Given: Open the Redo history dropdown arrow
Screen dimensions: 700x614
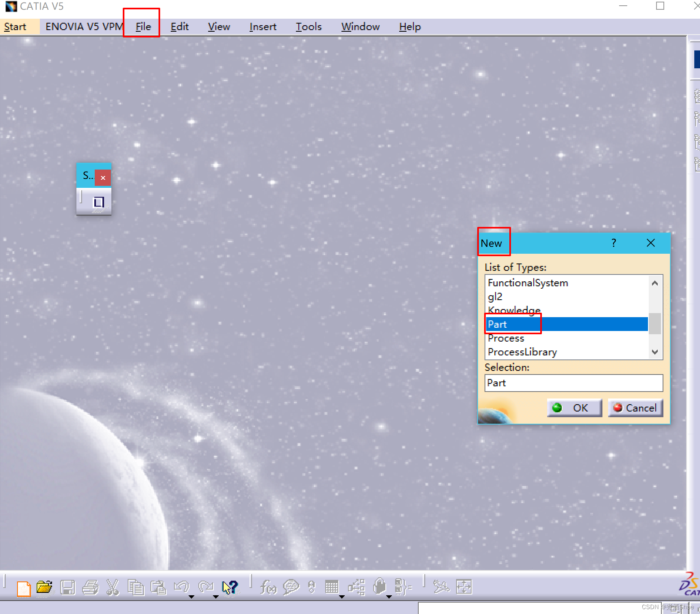Looking at the screenshot, I should (x=216, y=597).
